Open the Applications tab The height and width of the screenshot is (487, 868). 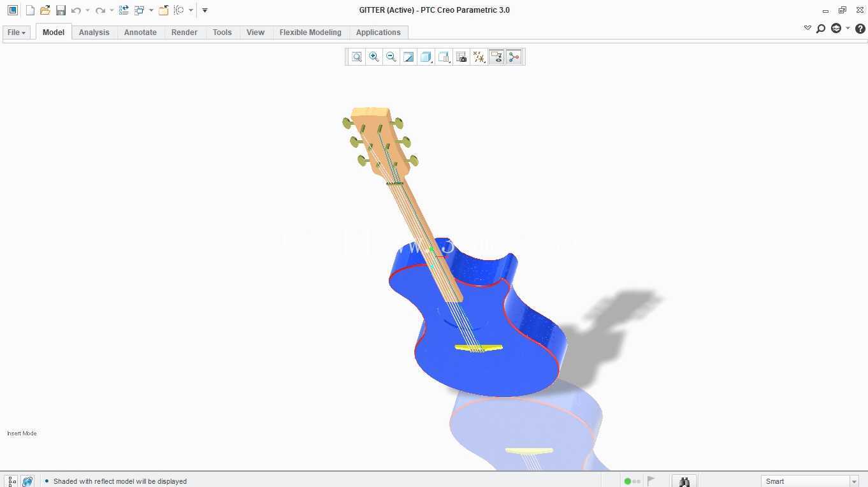click(x=379, y=33)
